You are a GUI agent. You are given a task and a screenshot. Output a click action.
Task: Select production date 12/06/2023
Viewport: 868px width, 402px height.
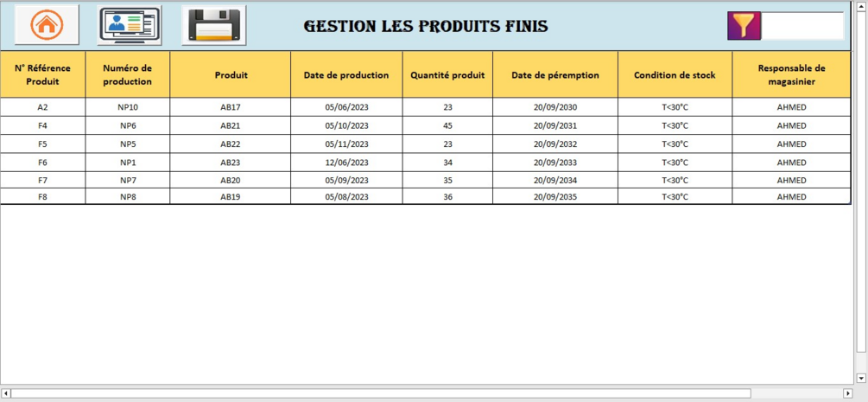click(x=346, y=163)
